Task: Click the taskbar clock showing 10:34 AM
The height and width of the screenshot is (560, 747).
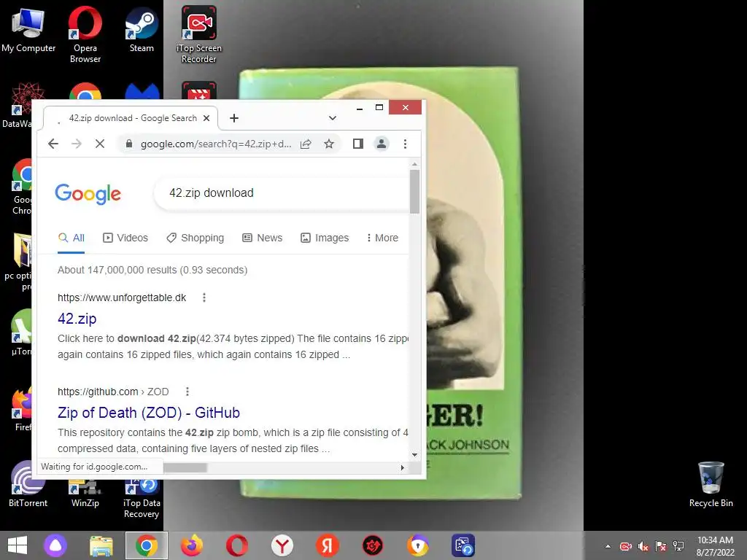Action: point(715,546)
